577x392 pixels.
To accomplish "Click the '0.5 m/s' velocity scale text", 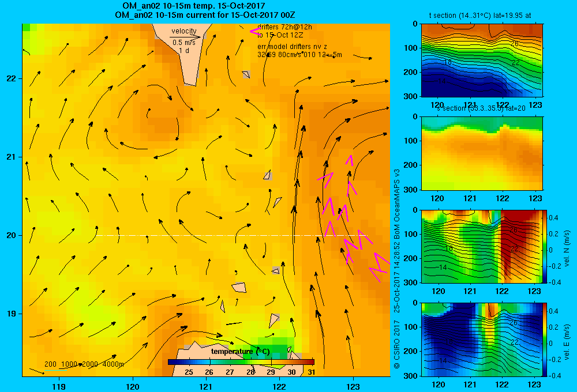I will pos(184,43).
